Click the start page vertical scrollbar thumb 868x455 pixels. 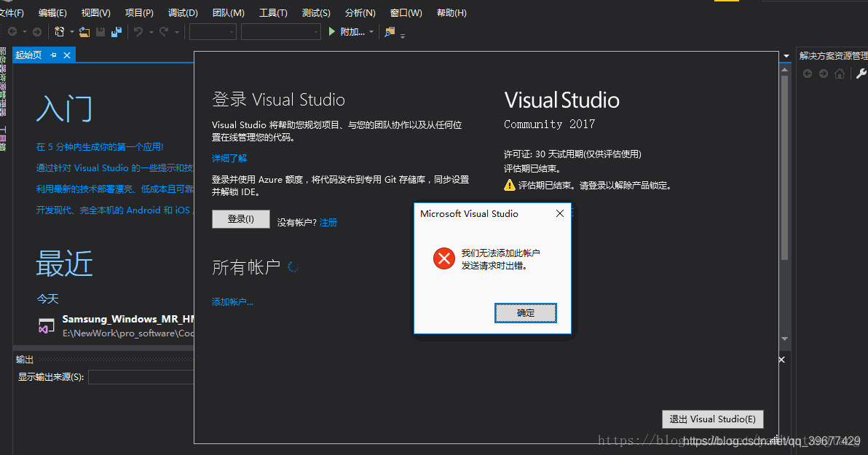click(784, 167)
